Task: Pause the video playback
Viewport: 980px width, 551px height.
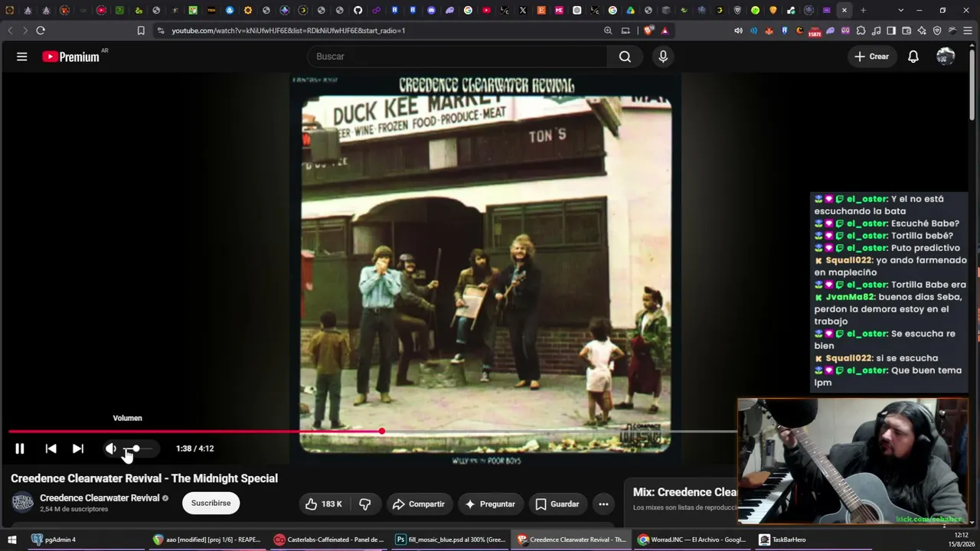Action: 20,448
